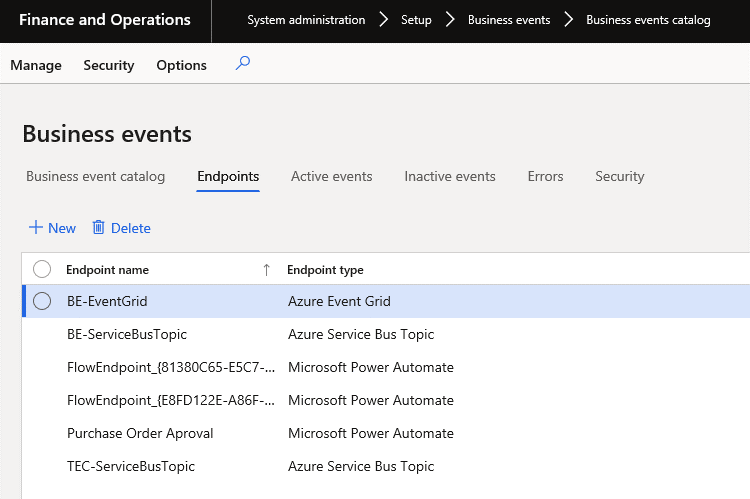Toggle the select-all rows circle
750x499 pixels.
(x=42, y=269)
